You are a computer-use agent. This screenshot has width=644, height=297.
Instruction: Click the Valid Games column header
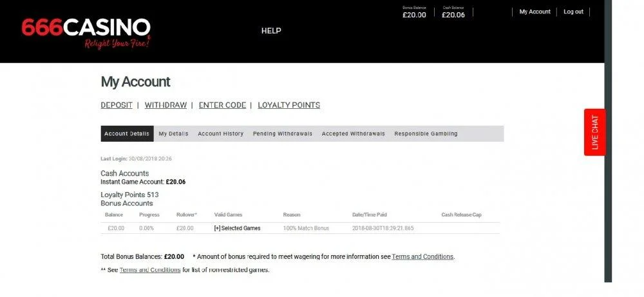click(228, 215)
